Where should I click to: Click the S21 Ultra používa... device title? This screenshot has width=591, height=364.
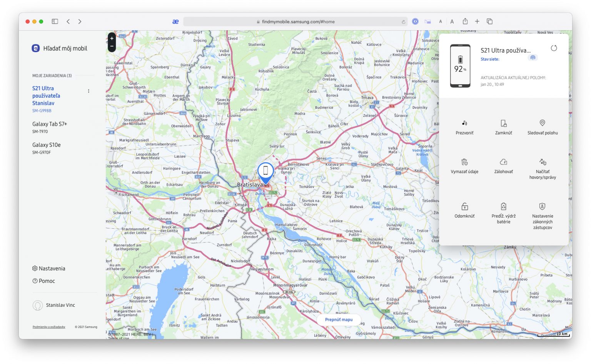pos(506,50)
